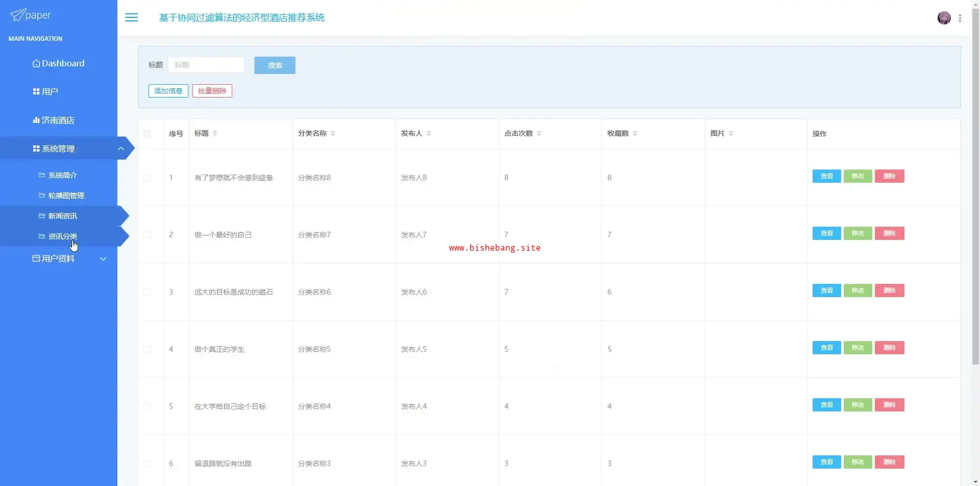Click the paper plane logo icon
This screenshot has height=486, width=980.
pyautogui.click(x=18, y=15)
